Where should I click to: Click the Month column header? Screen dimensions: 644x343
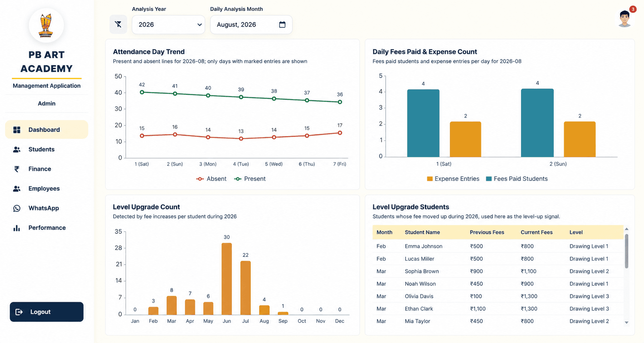pos(384,232)
